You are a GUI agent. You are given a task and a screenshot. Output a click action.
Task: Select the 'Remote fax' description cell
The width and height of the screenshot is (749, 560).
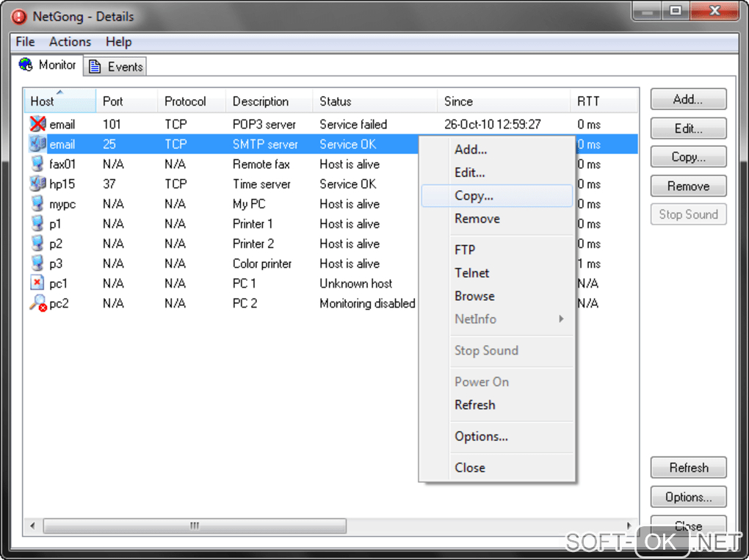coord(261,164)
